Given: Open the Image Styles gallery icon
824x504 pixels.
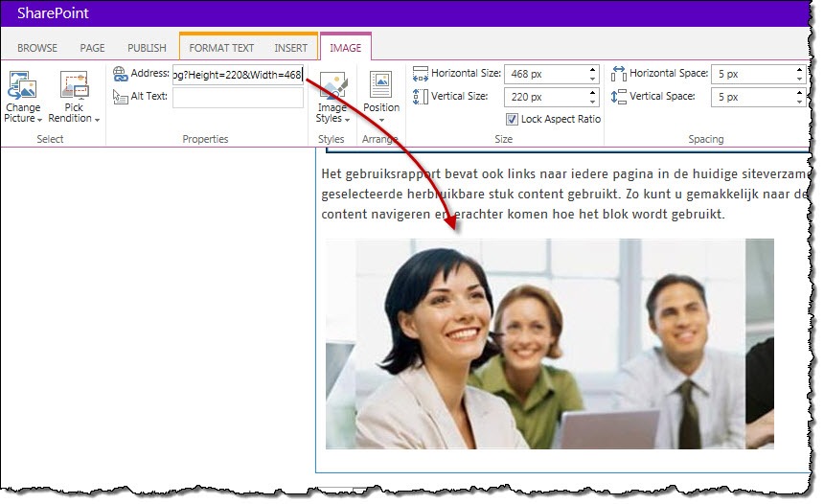Looking at the screenshot, I should point(332,85).
